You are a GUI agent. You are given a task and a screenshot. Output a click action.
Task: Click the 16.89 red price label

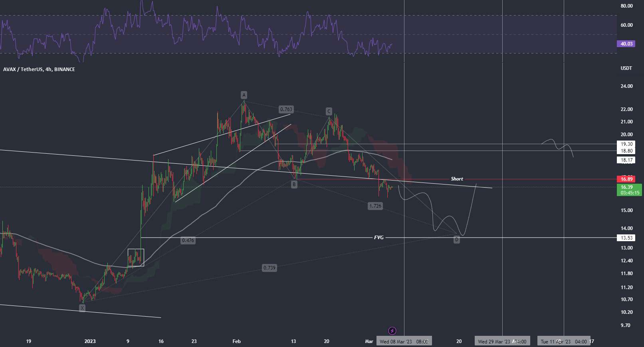tap(626, 179)
